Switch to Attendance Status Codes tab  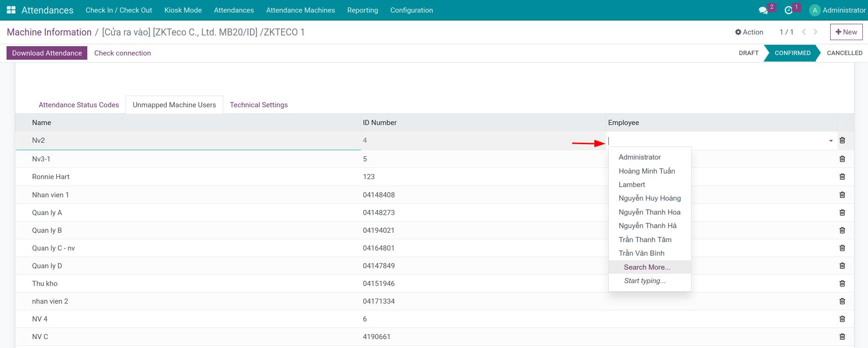[79, 105]
